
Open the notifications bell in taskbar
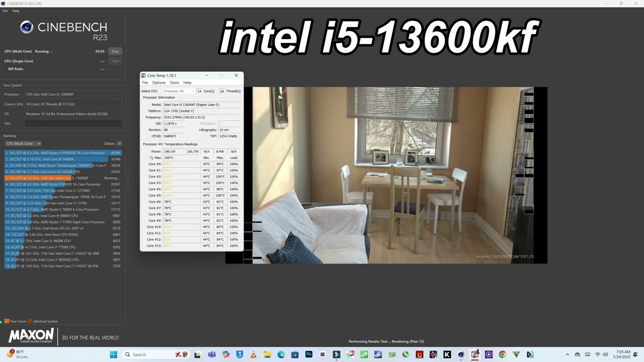click(635, 354)
